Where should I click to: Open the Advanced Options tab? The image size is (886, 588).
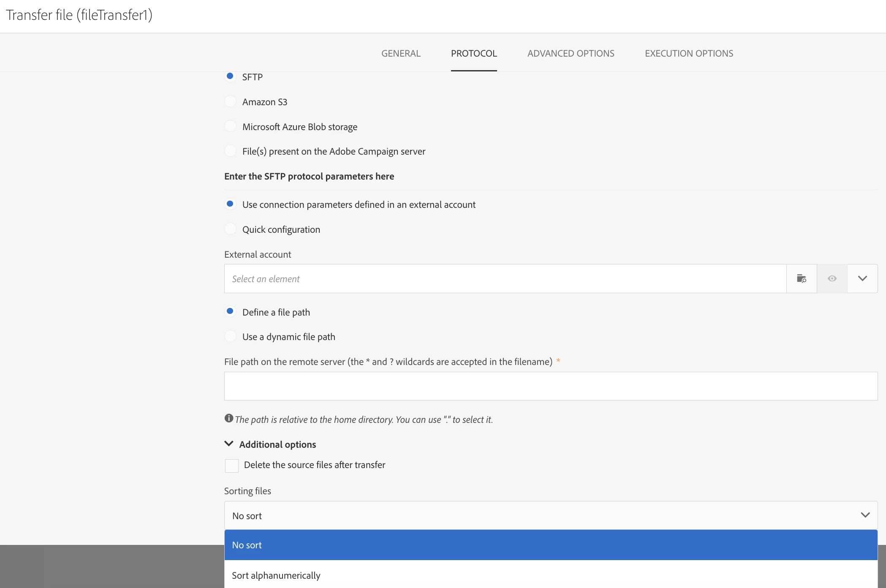(x=571, y=53)
